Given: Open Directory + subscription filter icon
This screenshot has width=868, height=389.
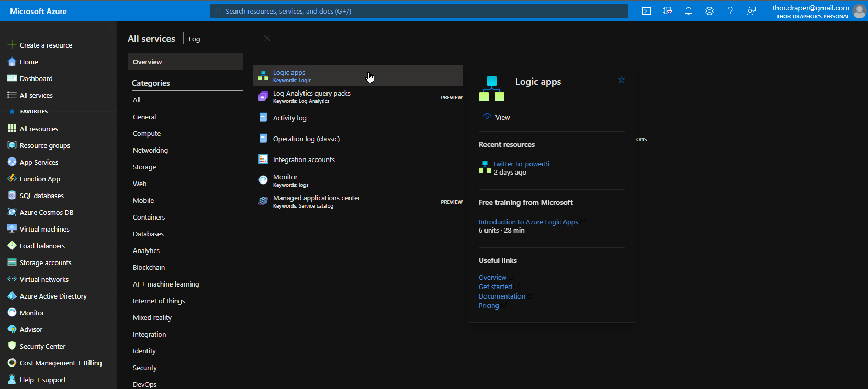Looking at the screenshot, I should coord(668,11).
